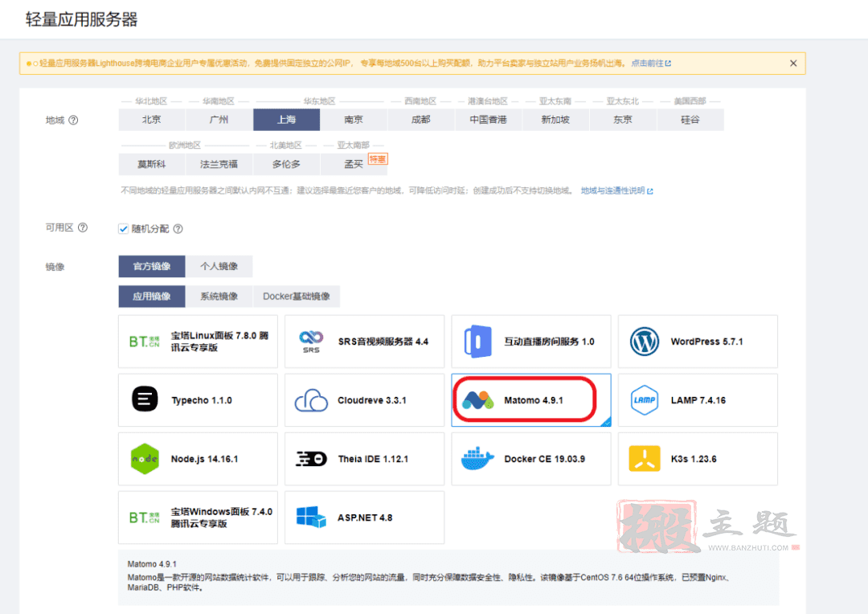Choose the 广州 region
Viewport: 868px width, 614px height.
pos(219,120)
